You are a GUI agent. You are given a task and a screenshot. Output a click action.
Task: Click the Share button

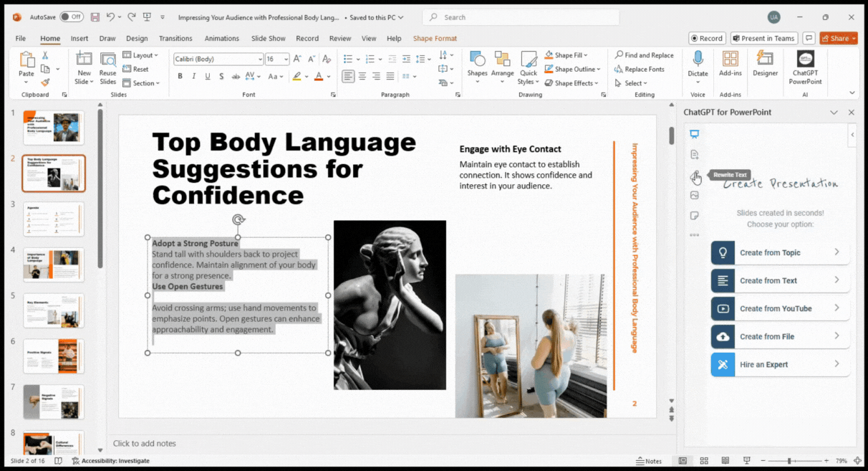point(838,39)
